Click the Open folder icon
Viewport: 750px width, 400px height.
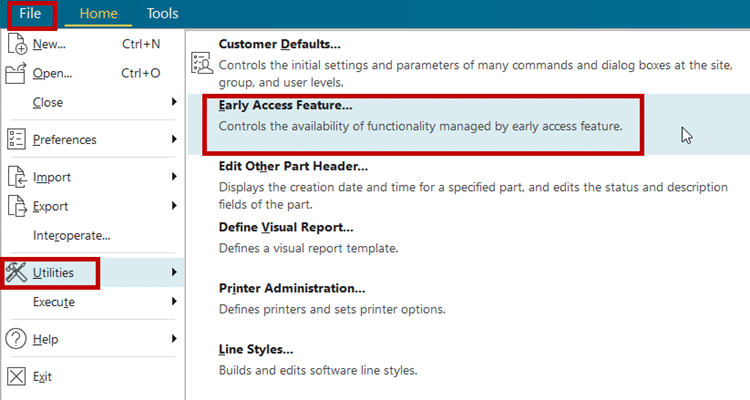16,73
